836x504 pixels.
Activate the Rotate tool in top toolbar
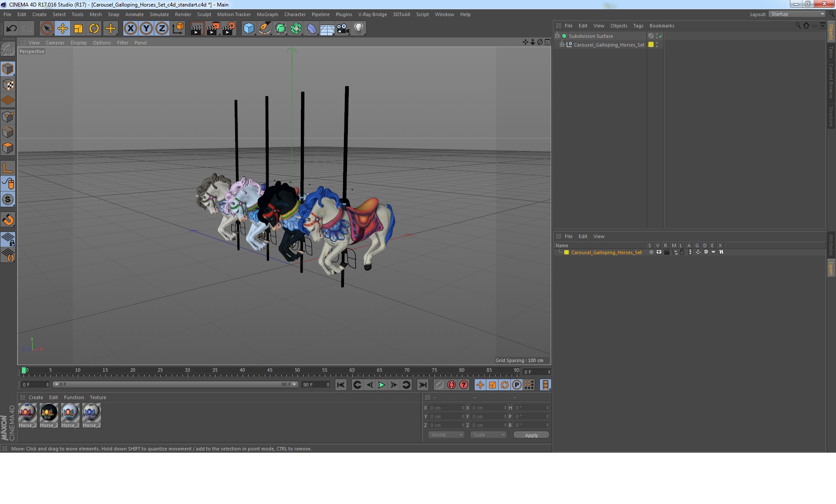click(94, 29)
